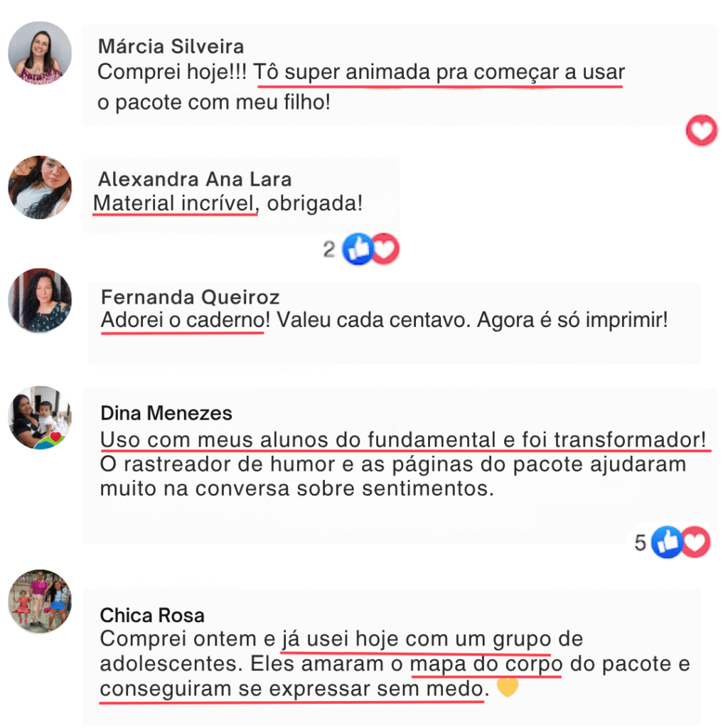This screenshot has height=728, width=728.
Task: Click the thumbs-up reaction on Dina Menezes' comment
Action: pos(667,542)
